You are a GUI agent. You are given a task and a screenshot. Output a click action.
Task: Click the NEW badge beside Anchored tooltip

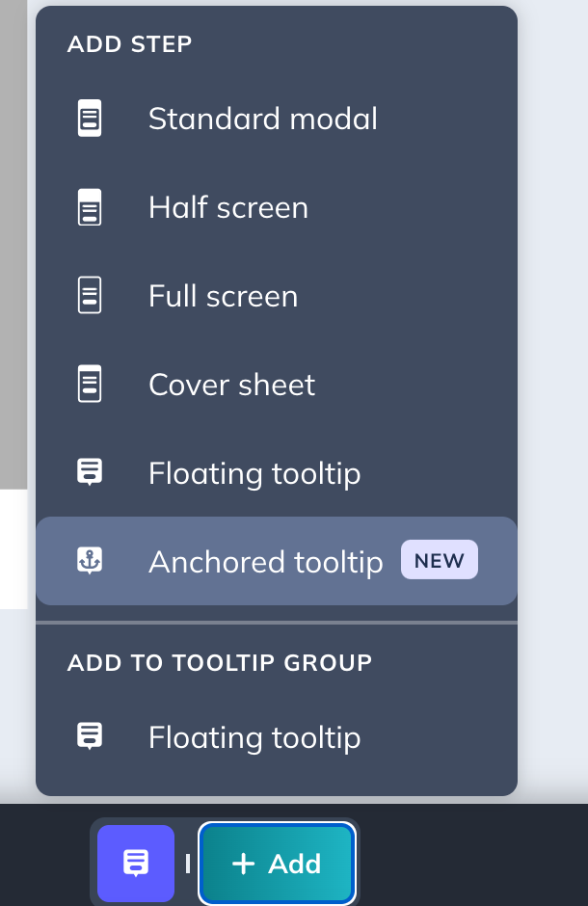tap(440, 561)
